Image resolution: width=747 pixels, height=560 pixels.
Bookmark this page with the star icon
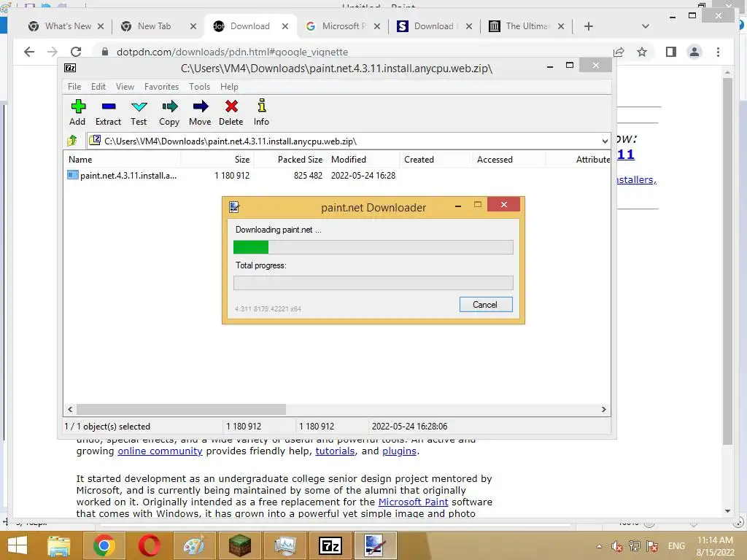tap(642, 52)
